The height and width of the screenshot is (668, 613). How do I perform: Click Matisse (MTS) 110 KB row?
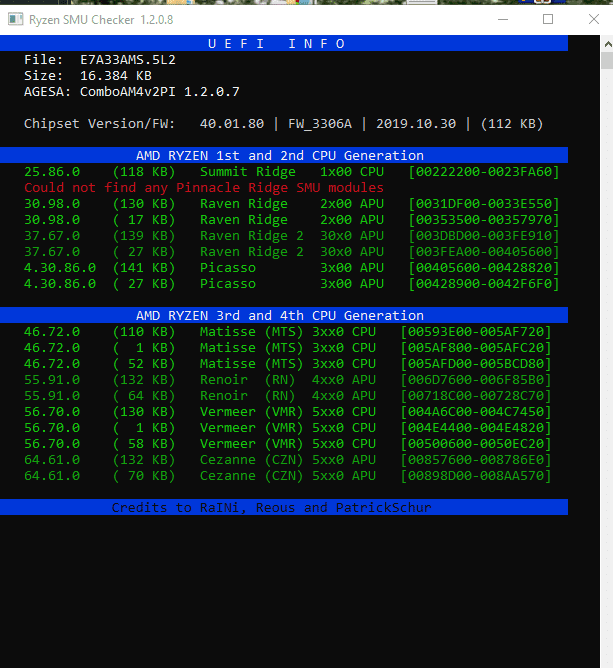pos(288,331)
